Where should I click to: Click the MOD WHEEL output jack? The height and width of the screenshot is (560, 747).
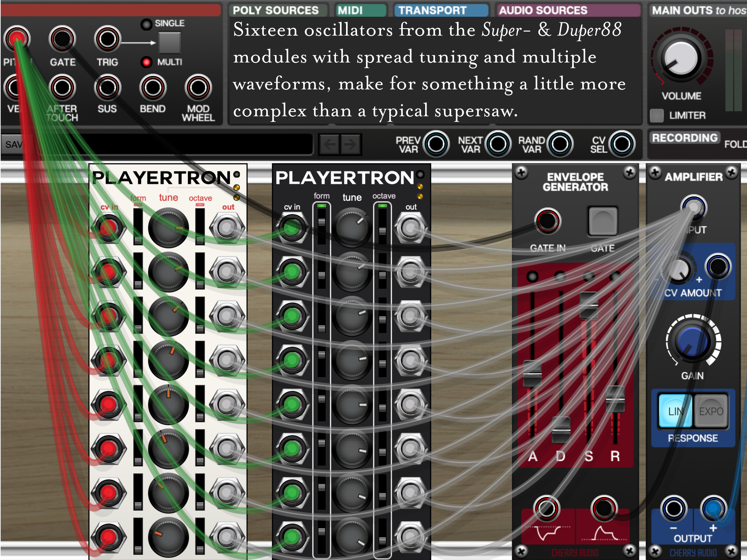[198, 87]
